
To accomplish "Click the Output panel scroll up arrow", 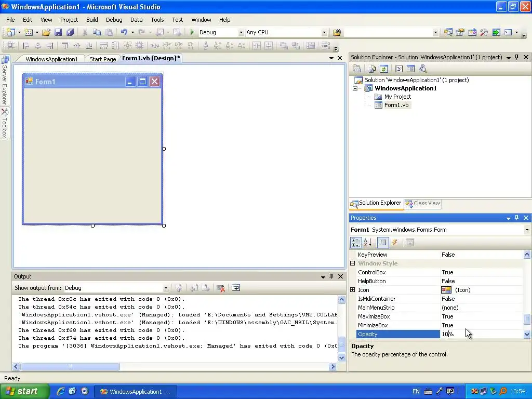I will (342, 299).
